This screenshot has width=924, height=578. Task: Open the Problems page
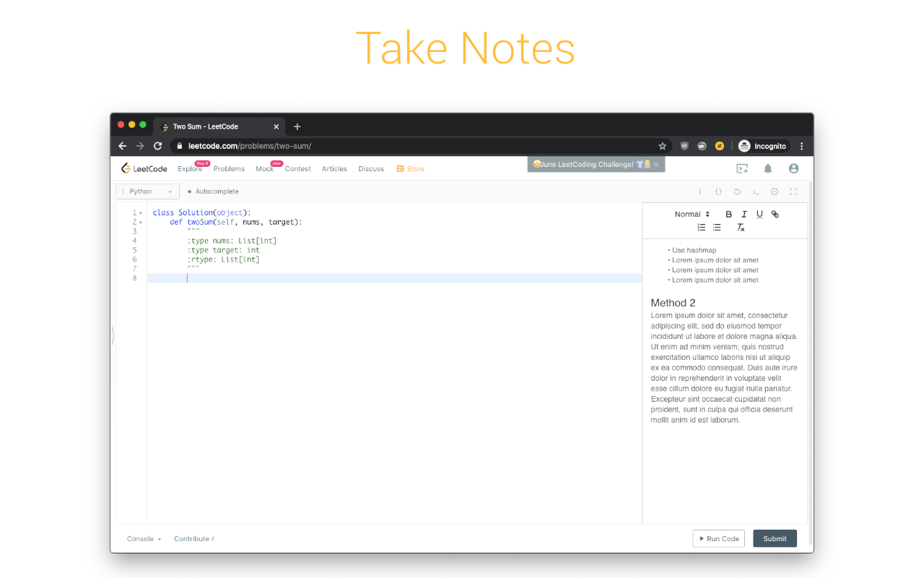tap(229, 169)
